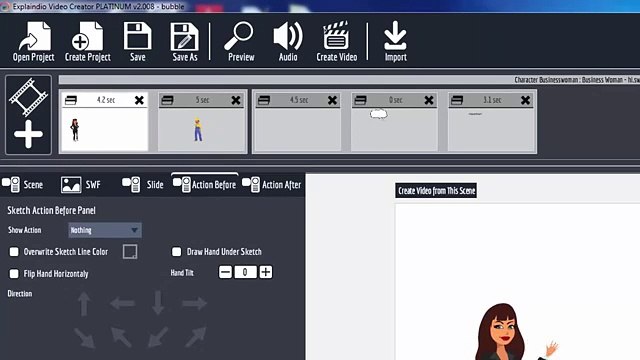The height and width of the screenshot is (360, 640).
Task: Select the up-right diagonal direction arrow
Action: [x=196, y=337]
